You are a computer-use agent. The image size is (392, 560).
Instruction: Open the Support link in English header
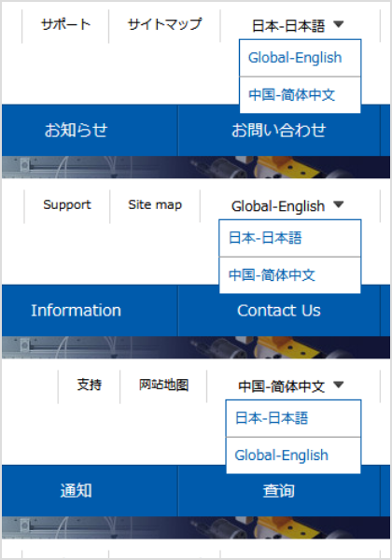coord(67,205)
